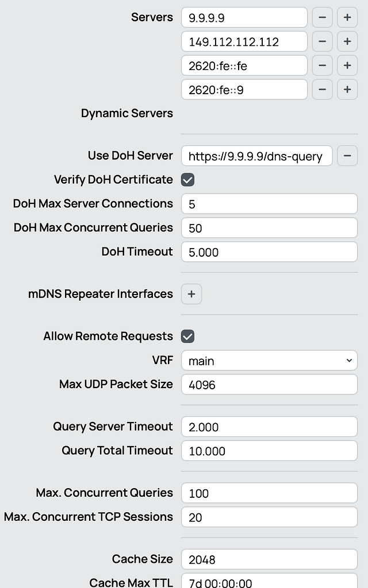The image size is (368, 588).
Task: Disable Verify DoH Certificate
Action: coord(187,180)
